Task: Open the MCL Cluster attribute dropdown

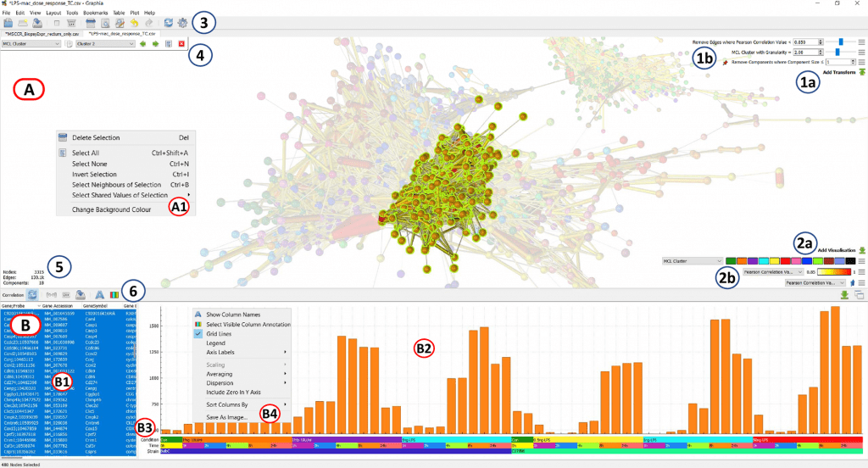Action: click(x=31, y=43)
